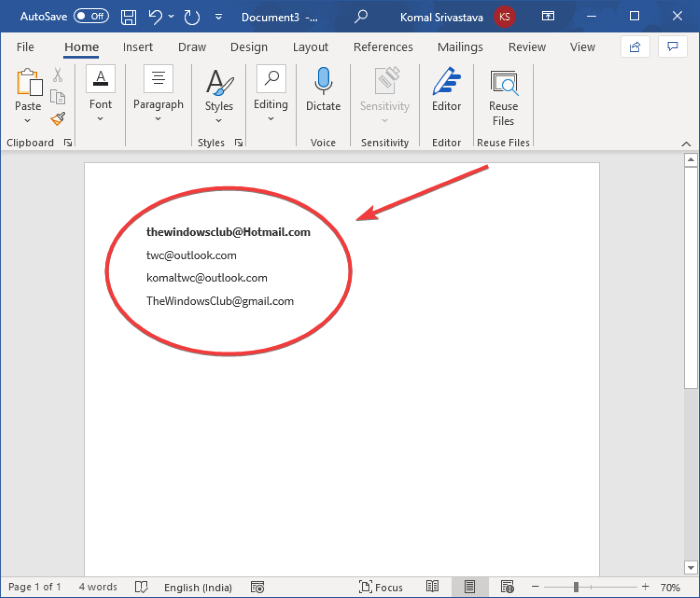The height and width of the screenshot is (598, 700).
Task: Click the Share icon button
Action: tap(635, 47)
